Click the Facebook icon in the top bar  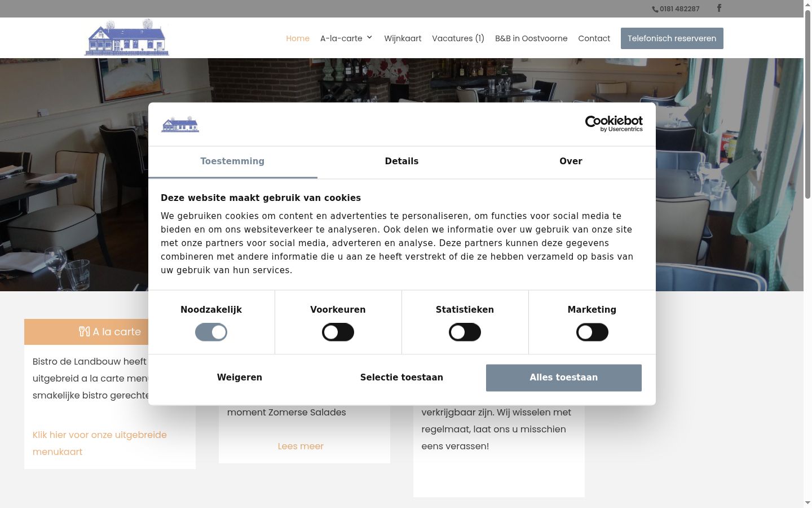pos(719,8)
